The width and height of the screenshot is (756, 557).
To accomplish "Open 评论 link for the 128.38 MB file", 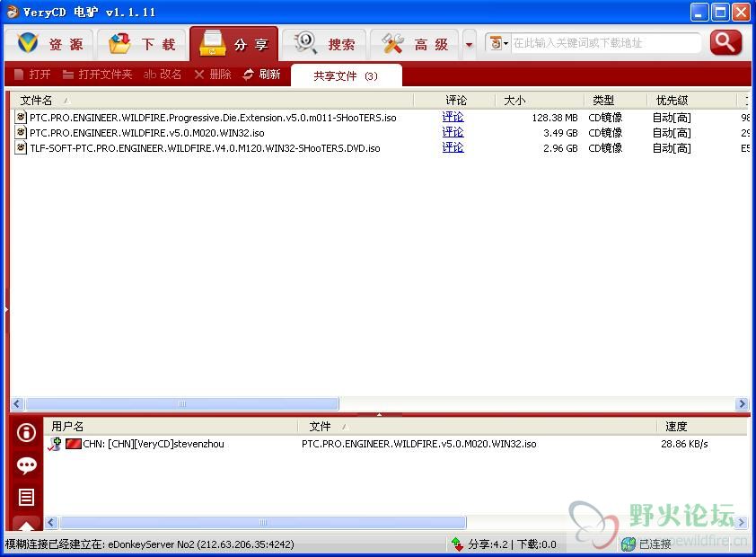I will point(453,117).
